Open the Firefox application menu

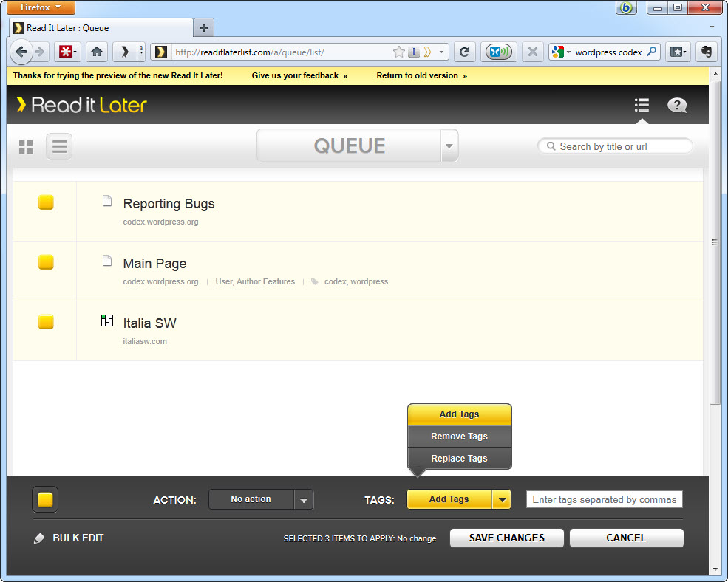click(x=41, y=7)
